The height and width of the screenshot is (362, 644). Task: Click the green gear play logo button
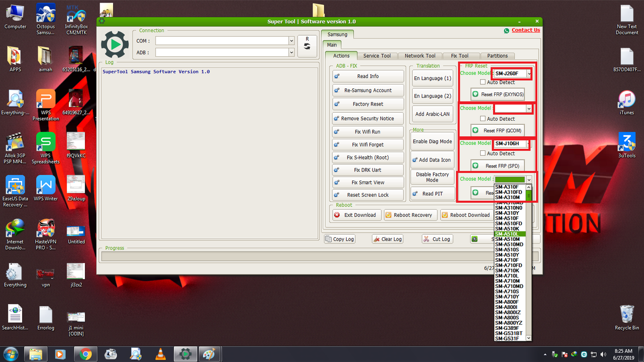point(115,44)
